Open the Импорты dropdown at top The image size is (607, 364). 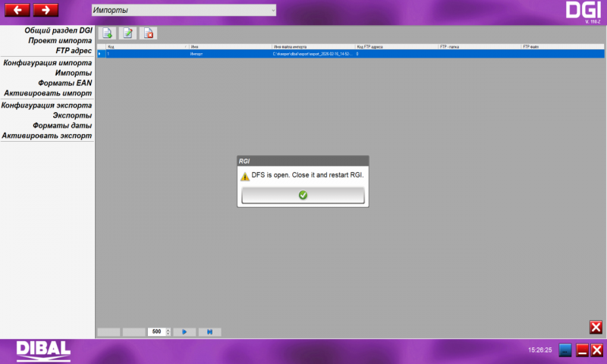tap(184, 10)
